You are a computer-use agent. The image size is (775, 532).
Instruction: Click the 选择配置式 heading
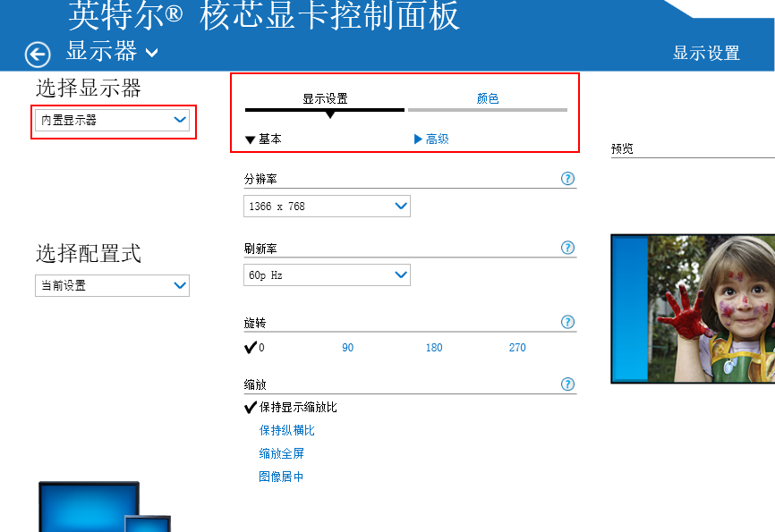click(89, 253)
